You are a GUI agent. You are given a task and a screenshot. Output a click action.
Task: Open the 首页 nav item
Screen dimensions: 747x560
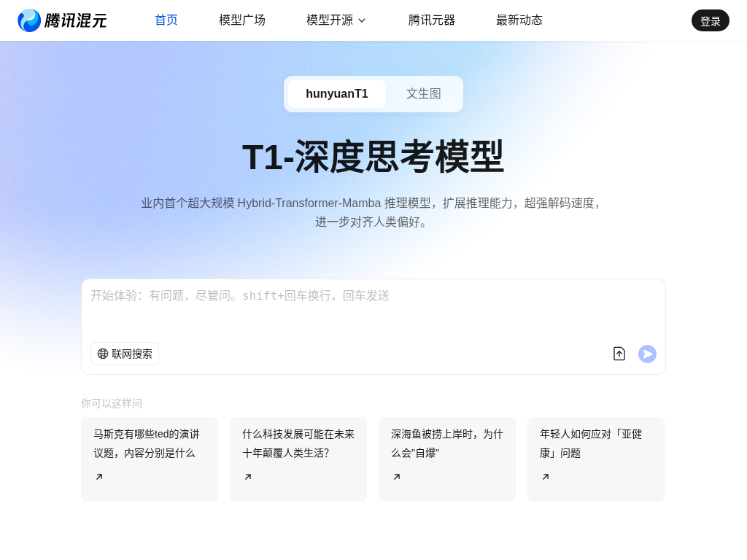(x=166, y=20)
